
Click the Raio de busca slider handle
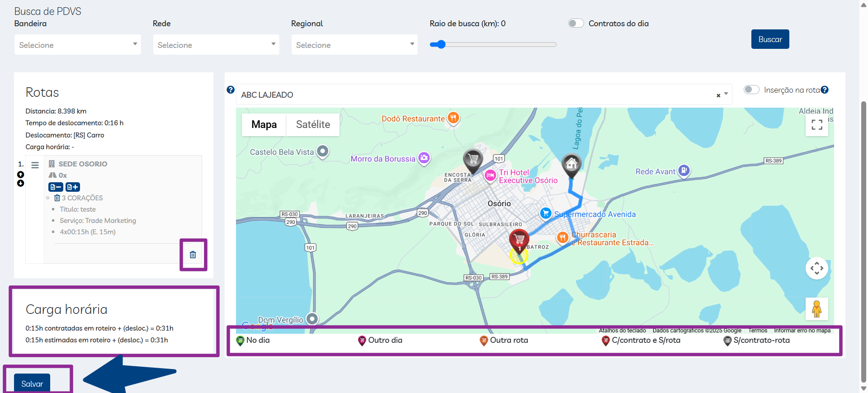click(x=441, y=44)
